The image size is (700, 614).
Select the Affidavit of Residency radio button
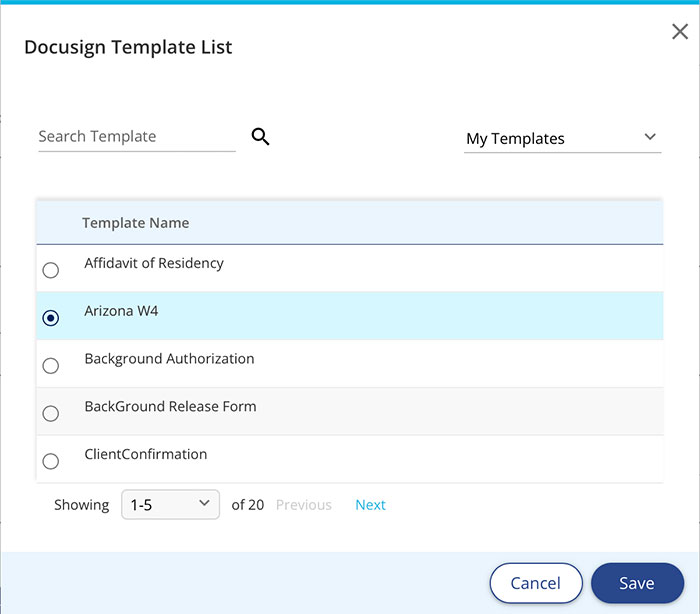(50, 270)
